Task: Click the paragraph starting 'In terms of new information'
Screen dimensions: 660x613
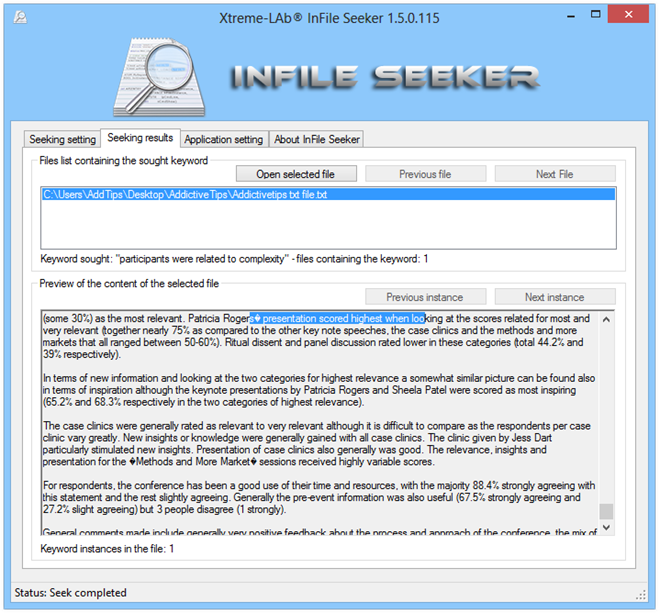Action: point(319,390)
